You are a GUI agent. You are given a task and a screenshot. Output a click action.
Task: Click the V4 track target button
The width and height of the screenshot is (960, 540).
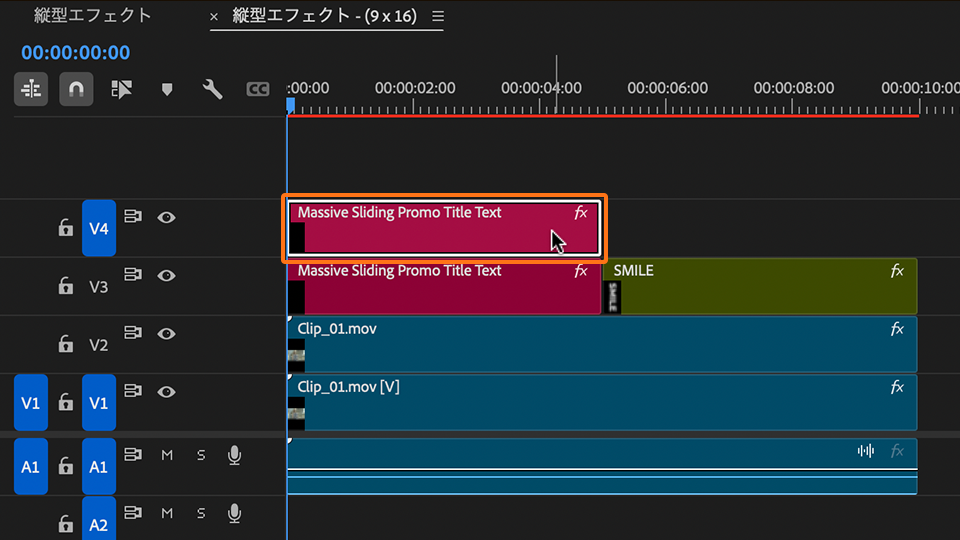[98, 229]
